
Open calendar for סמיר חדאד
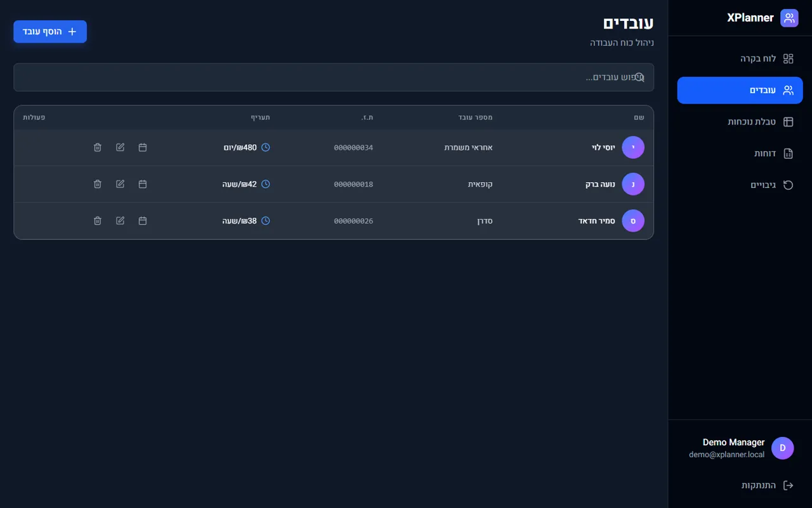click(x=143, y=221)
